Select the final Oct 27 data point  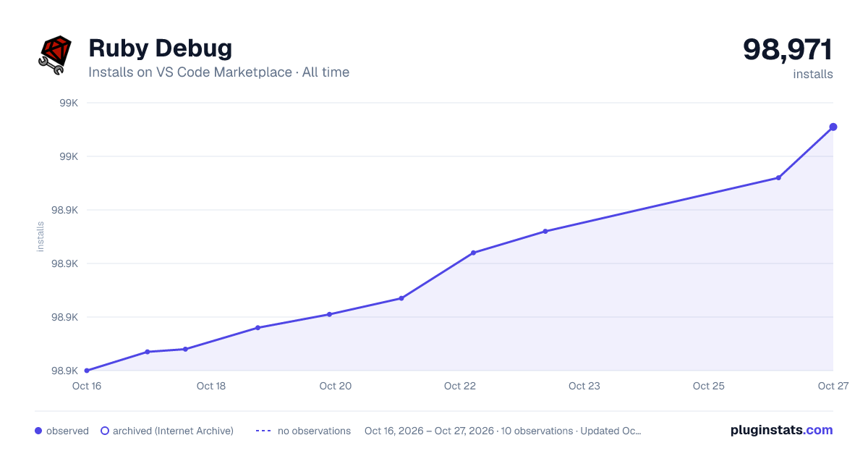click(833, 127)
